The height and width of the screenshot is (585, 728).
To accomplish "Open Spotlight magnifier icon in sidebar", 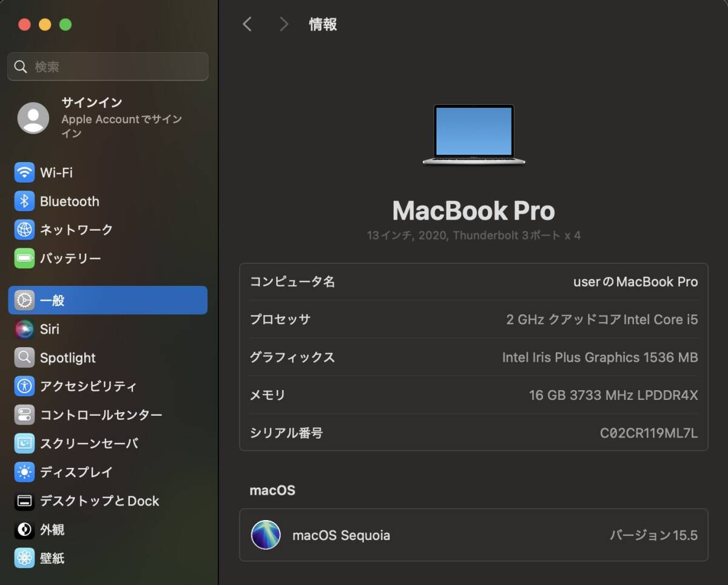I will [x=24, y=357].
